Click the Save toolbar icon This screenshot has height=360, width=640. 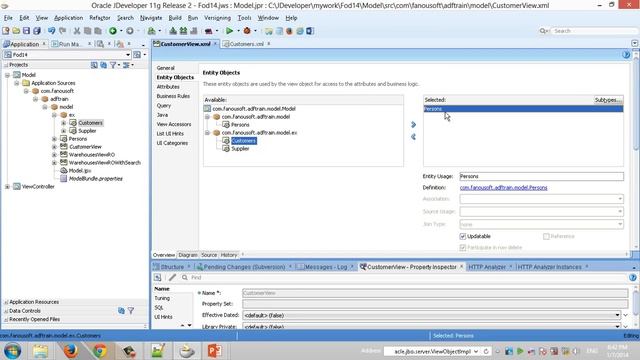[x=27, y=31]
